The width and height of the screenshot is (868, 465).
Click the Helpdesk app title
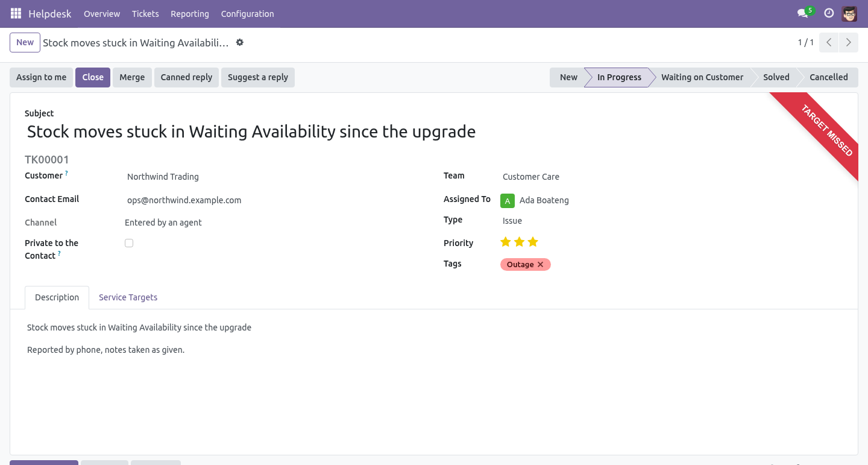pyautogui.click(x=50, y=14)
